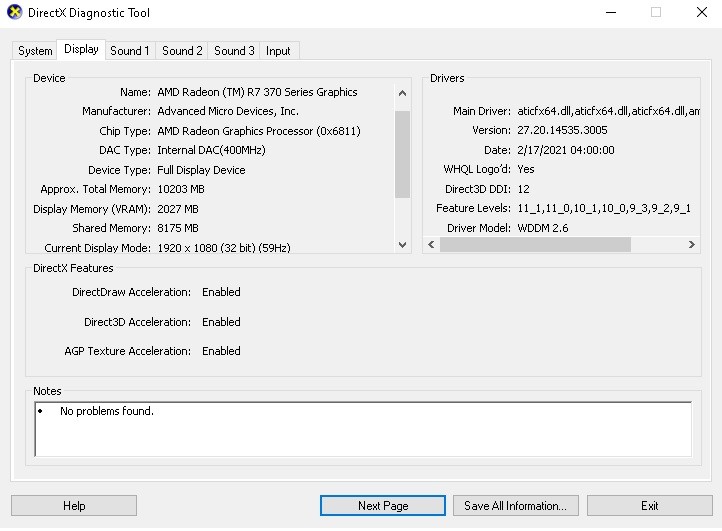Click AGP Texture Acceleration 'Enabled' value
Image resolution: width=722 pixels, height=531 pixels.
coord(221,351)
